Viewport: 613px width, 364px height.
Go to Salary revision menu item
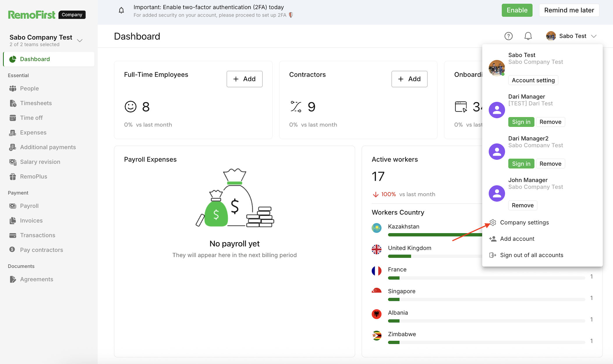tap(40, 162)
